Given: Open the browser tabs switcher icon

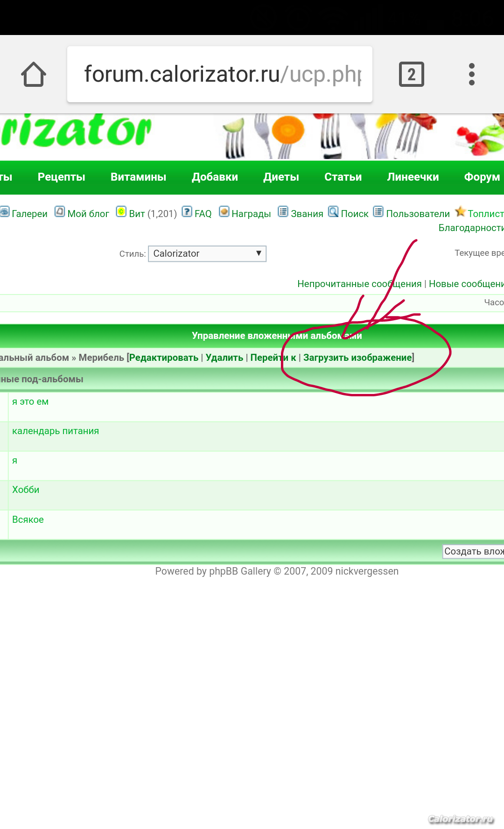Looking at the screenshot, I should pos(411,74).
